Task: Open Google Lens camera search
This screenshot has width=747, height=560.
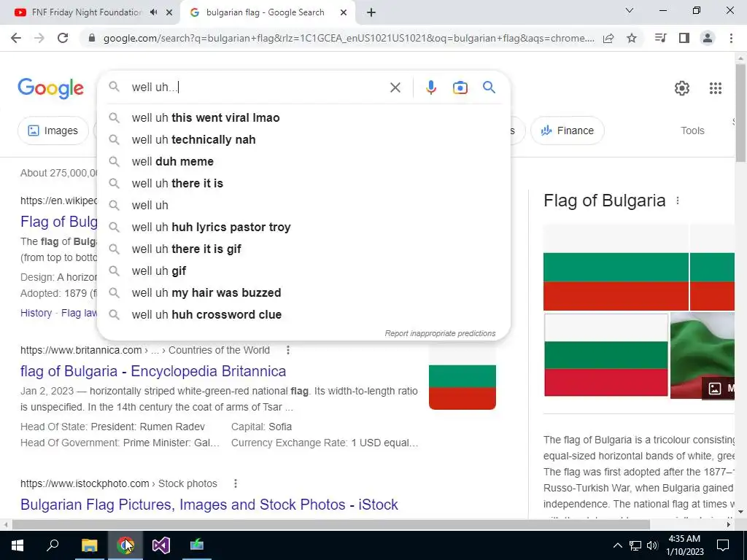Action: click(x=460, y=87)
